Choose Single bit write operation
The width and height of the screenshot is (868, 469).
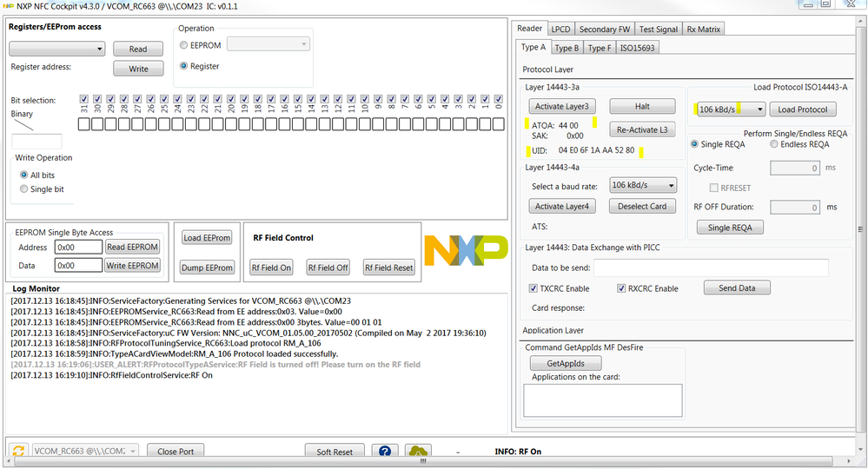click(23, 189)
